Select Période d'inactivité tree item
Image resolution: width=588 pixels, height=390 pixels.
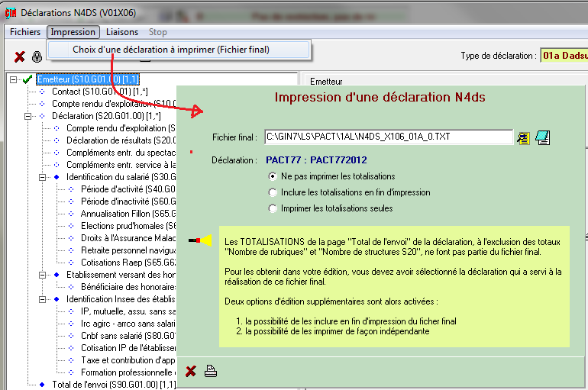coord(128,201)
